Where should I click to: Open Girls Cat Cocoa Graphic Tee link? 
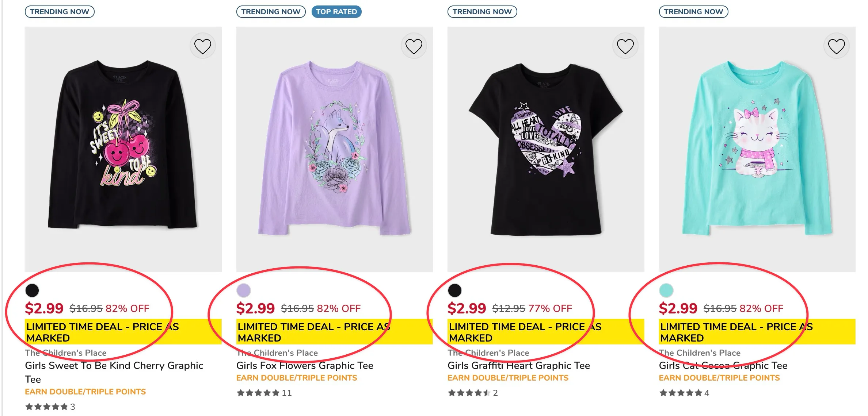tap(723, 366)
